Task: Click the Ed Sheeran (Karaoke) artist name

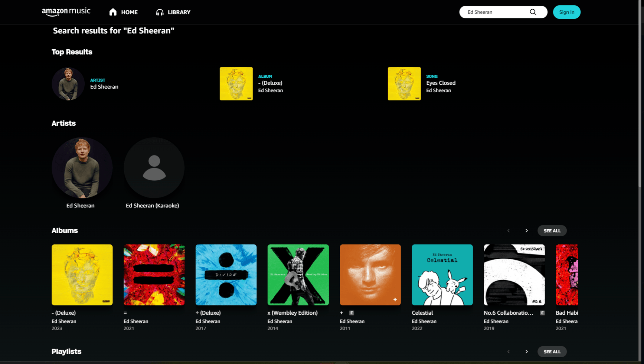Action: 152,206
